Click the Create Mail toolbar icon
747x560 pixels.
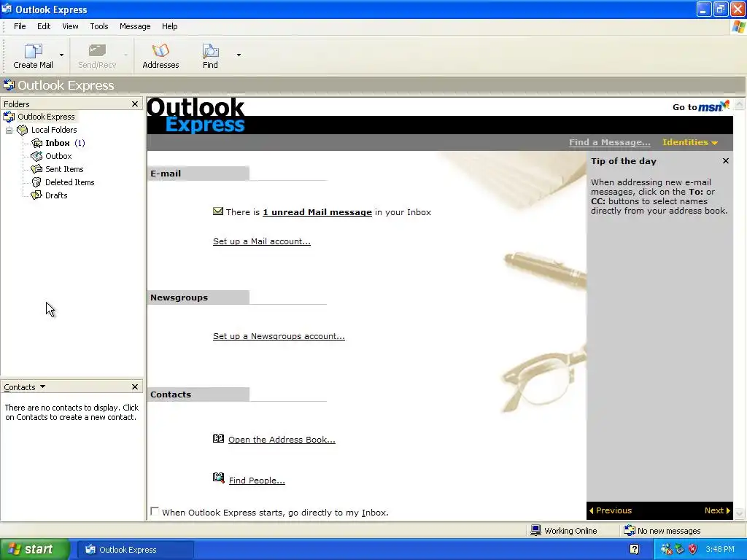click(33, 51)
